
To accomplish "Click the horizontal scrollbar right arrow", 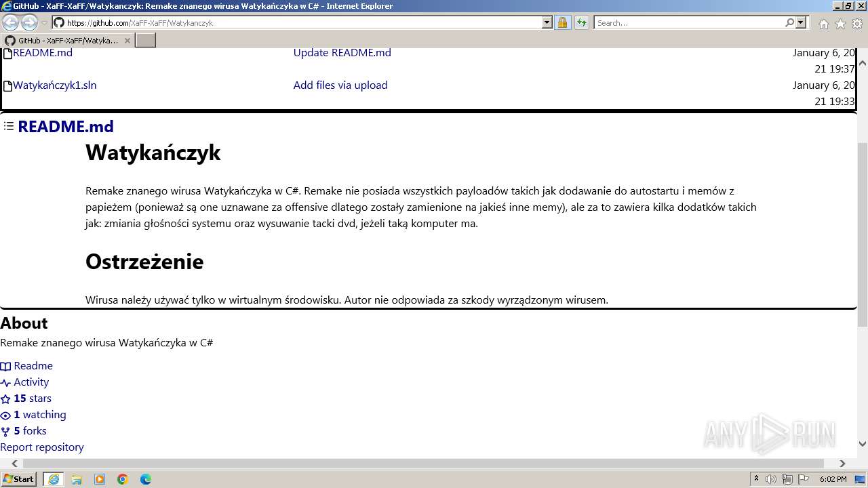I will [x=842, y=464].
